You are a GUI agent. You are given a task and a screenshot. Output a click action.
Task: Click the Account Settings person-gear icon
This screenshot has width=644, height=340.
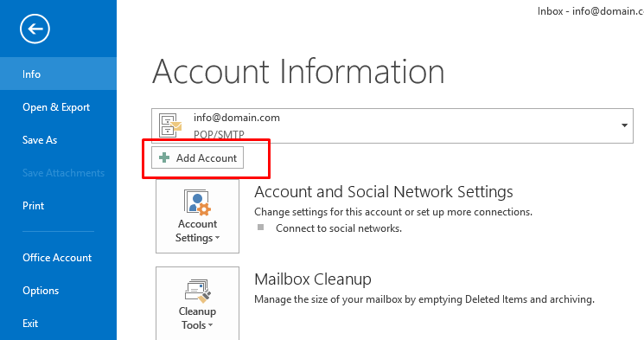point(198,202)
